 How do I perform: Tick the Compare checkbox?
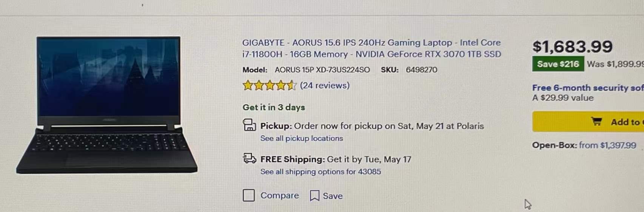click(x=248, y=195)
